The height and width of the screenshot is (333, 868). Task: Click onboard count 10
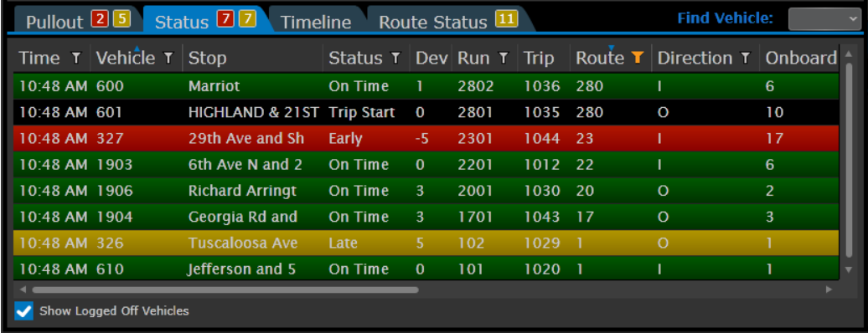click(774, 112)
